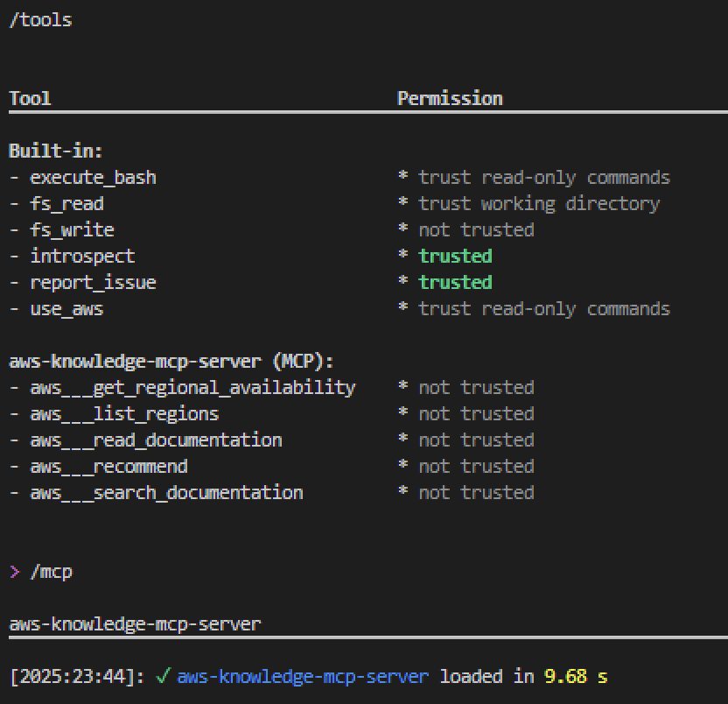The height and width of the screenshot is (704, 728).
Task: Click the "aws-knowledge-mcp-server (MCP):" section heading
Action: point(171,362)
